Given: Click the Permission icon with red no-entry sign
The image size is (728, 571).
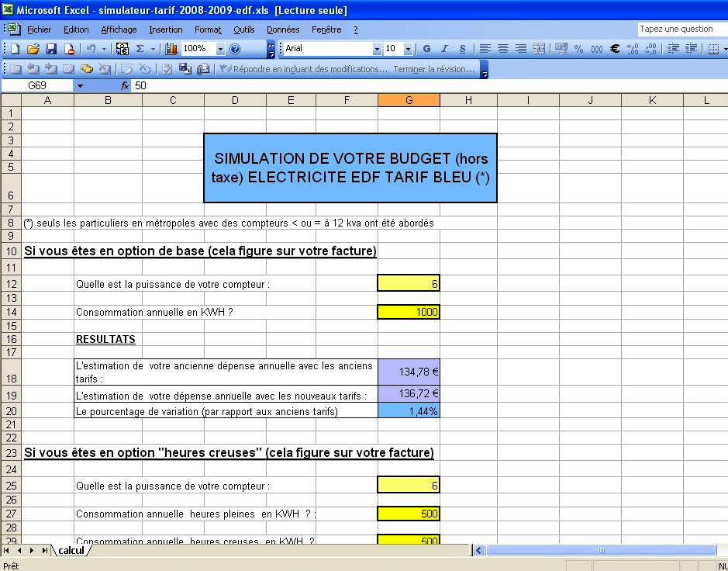Looking at the screenshot, I should (x=69, y=49).
